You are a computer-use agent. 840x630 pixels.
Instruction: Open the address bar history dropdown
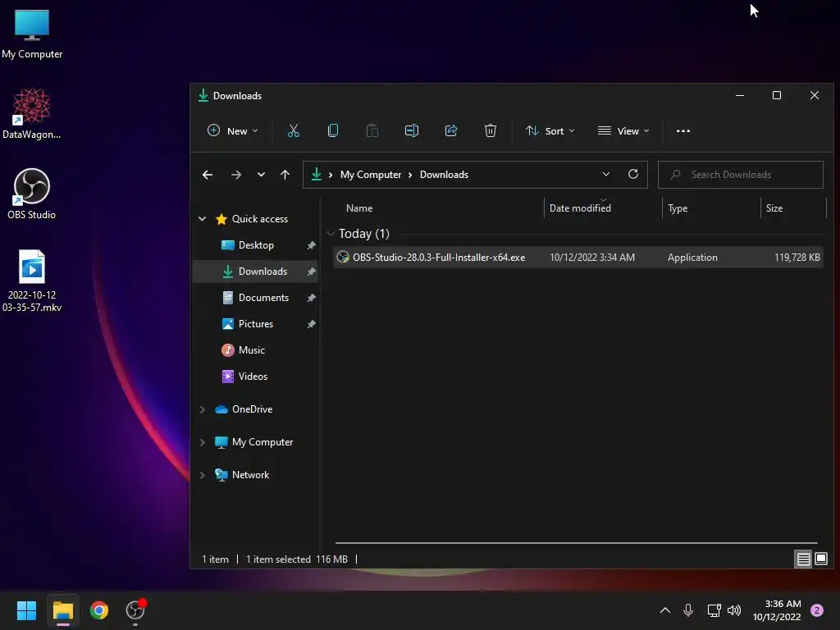coord(606,174)
